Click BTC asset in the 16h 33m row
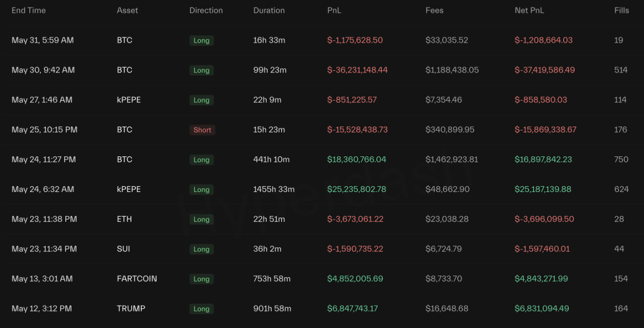Viewport: 644px width, 328px height. click(x=125, y=40)
